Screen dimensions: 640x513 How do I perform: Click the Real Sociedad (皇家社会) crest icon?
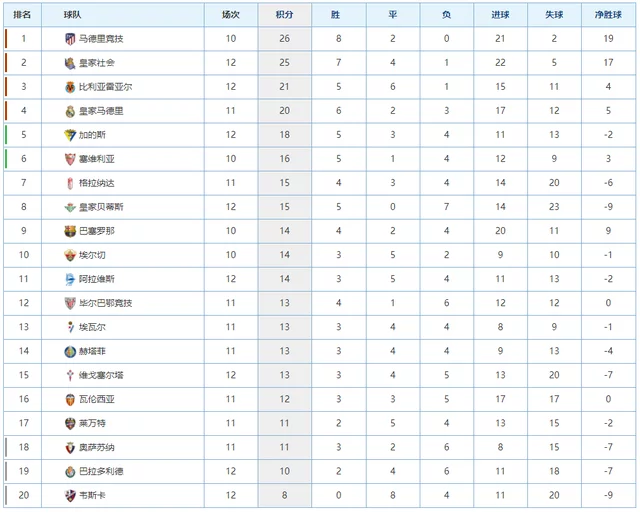[x=70, y=63]
